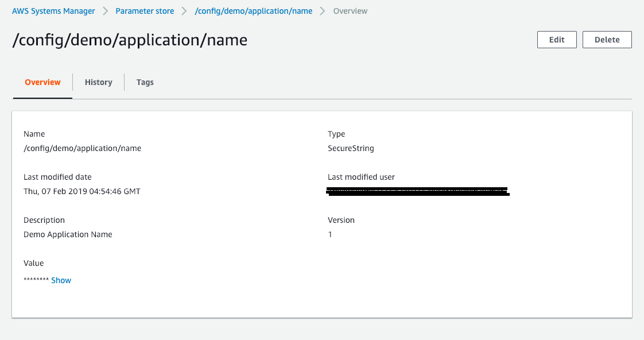Select the Overview breadcrumb item

(x=350, y=10)
